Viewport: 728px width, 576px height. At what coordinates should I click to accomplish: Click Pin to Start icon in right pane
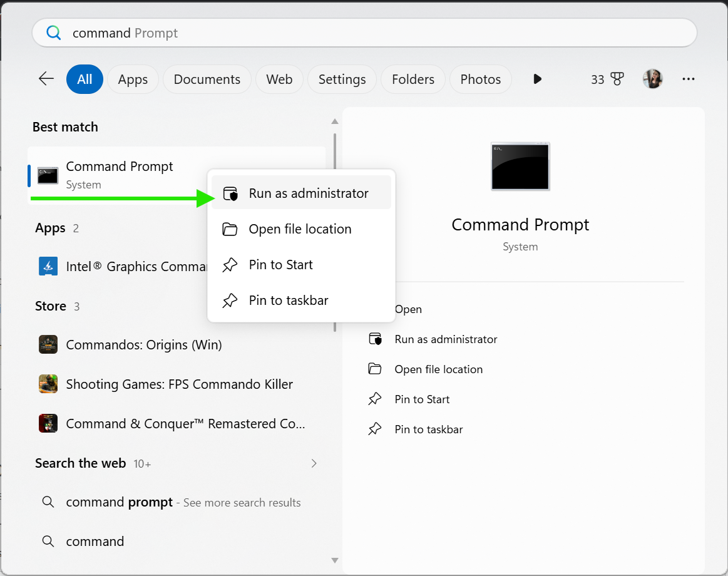pyautogui.click(x=375, y=399)
